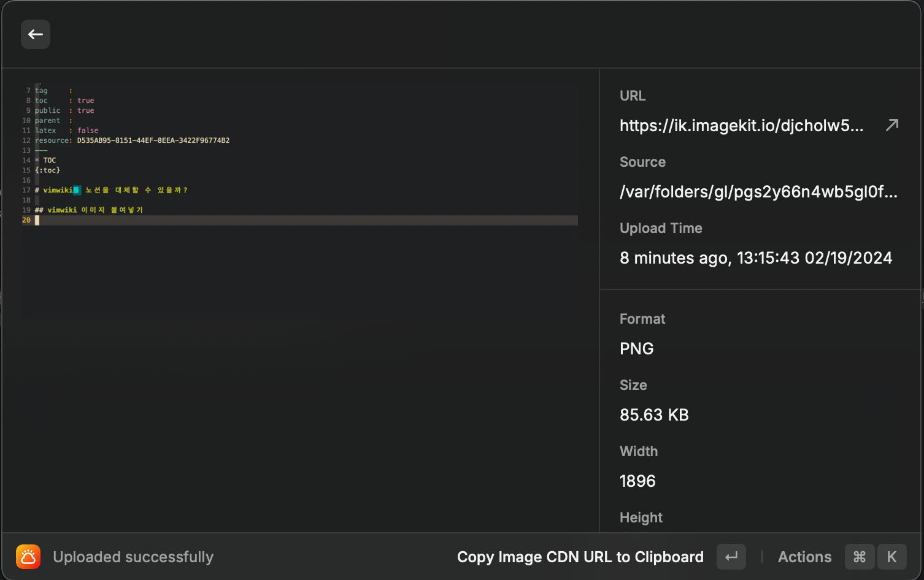The width and height of the screenshot is (924, 580).
Task: Select the /var/folders source path text
Action: coord(758,192)
